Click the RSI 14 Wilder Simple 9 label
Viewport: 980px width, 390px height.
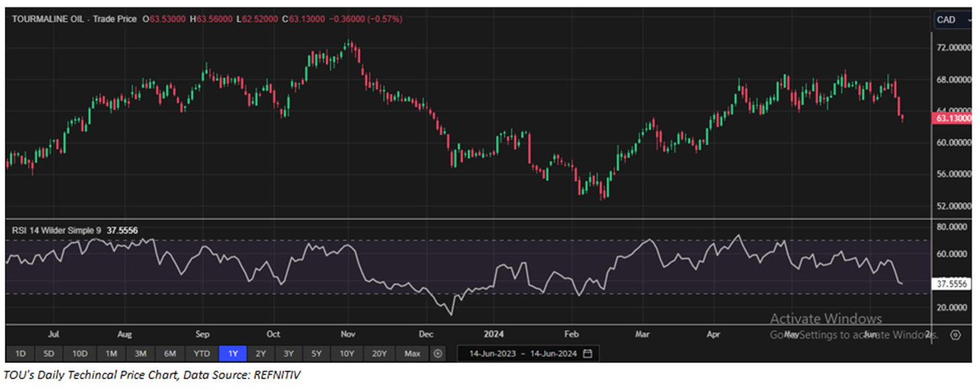(57, 231)
